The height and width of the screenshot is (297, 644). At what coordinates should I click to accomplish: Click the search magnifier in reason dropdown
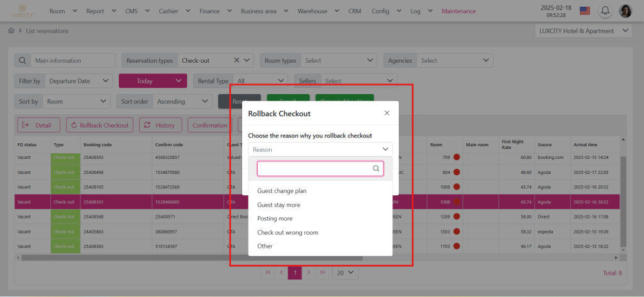click(376, 168)
